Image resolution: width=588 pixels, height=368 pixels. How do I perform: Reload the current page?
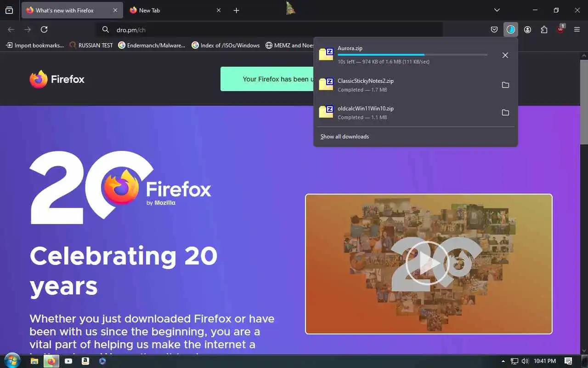[44, 29]
